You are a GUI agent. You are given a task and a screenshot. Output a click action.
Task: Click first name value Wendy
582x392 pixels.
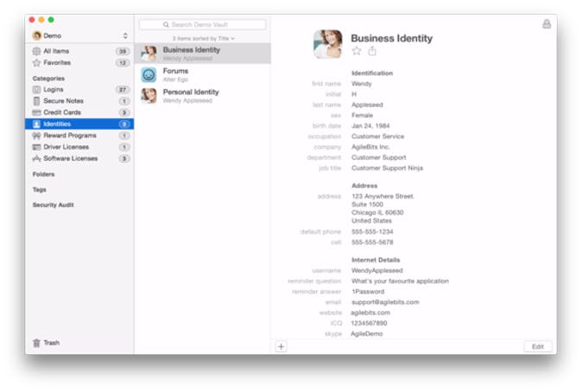[x=362, y=84]
